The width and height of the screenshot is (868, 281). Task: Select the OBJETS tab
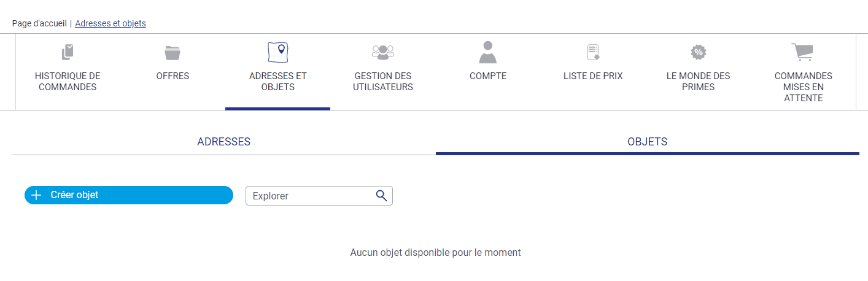(x=647, y=142)
